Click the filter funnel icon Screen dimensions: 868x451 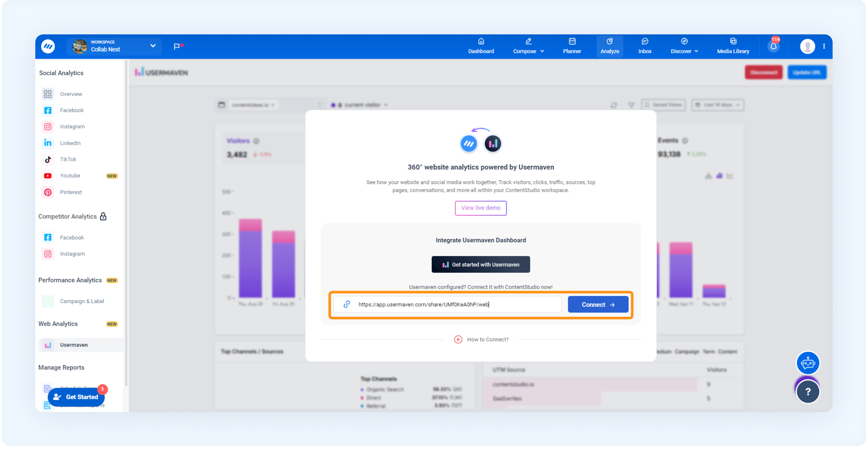click(x=631, y=105)
